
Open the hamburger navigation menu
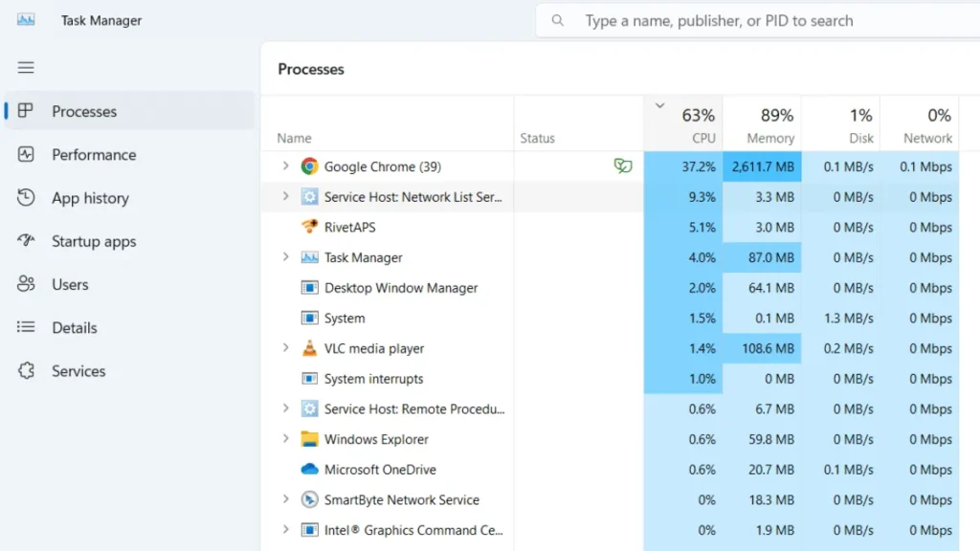(26, 68)
